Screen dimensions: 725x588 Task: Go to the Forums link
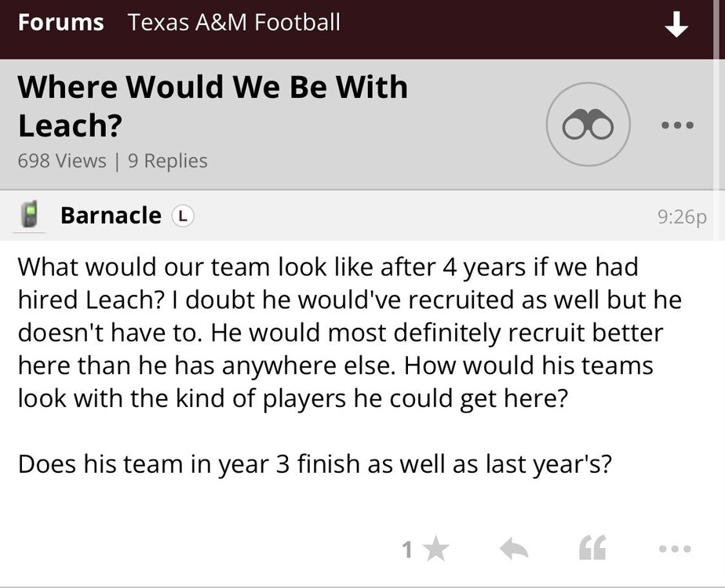point(60,22)
